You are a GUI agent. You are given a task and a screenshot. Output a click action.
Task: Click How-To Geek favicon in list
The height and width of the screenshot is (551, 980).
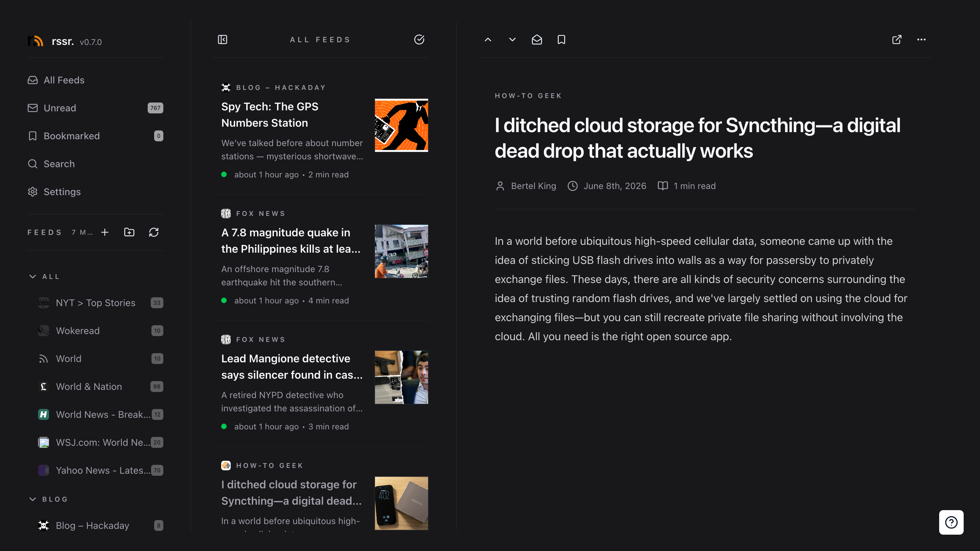point(226,465)
